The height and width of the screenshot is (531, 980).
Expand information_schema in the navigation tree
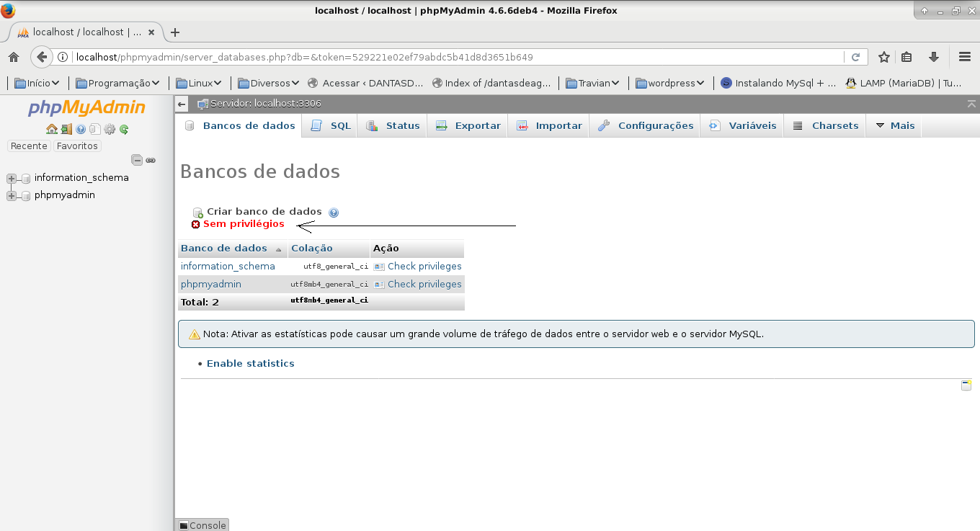coord(11,178)
